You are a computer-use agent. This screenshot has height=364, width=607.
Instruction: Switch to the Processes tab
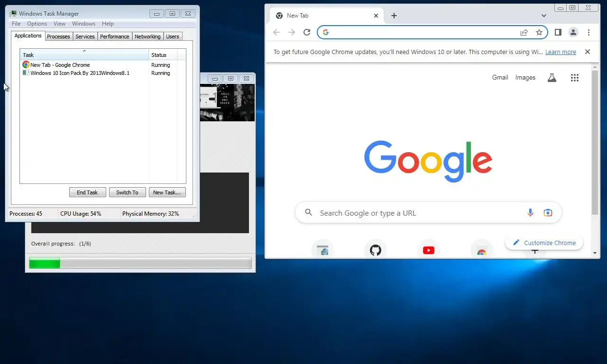58,36
